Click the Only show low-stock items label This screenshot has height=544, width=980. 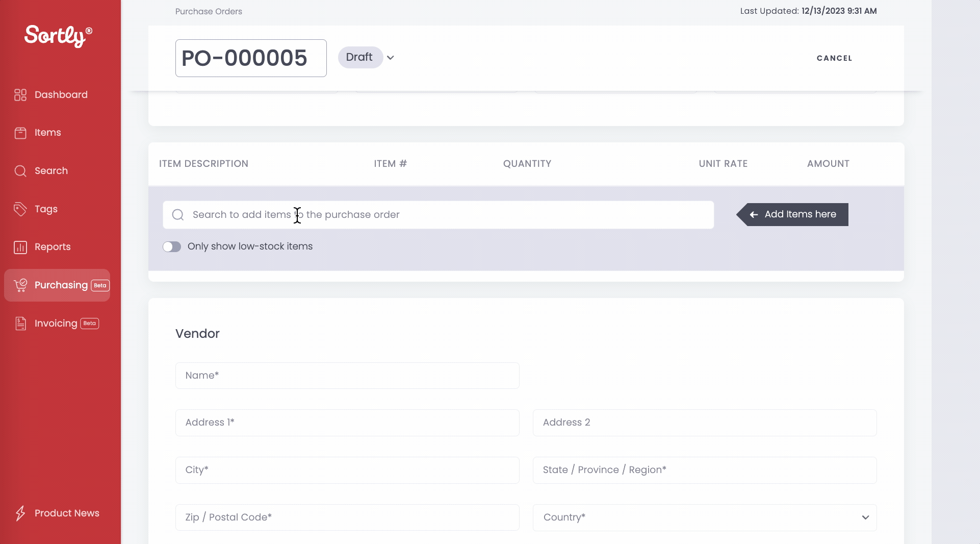pyautogui.click(x=250, y=246)
